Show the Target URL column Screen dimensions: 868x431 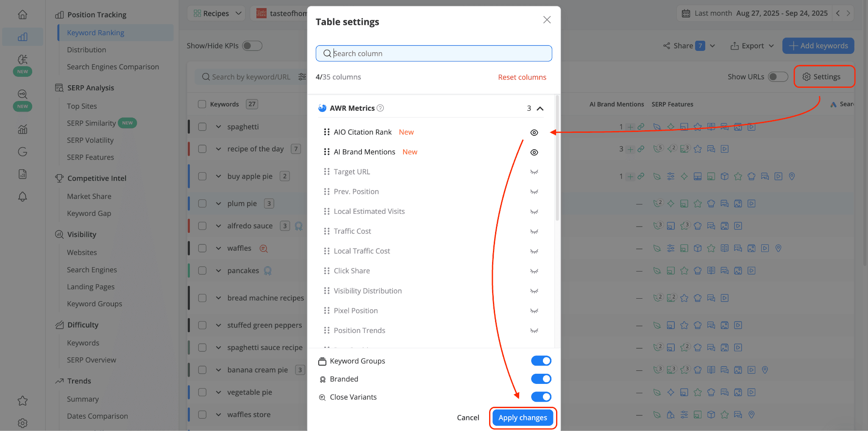point(534,172)
